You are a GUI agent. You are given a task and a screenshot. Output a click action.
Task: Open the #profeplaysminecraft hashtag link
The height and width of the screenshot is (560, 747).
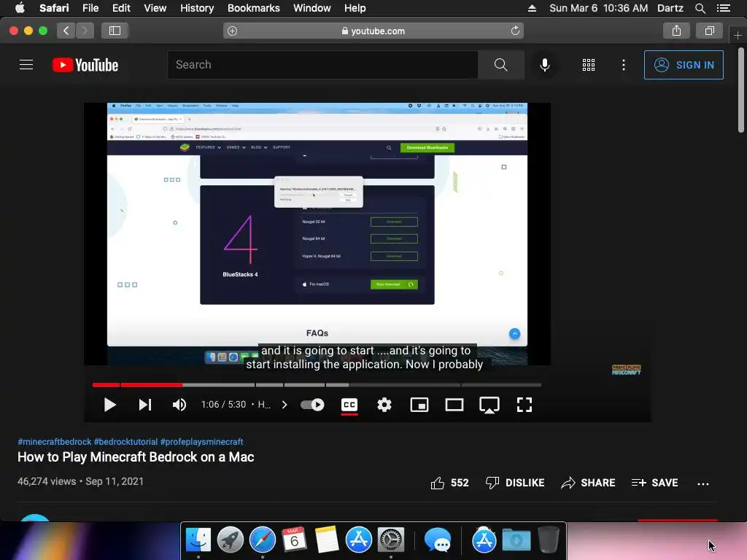click(x=201, y=442)
